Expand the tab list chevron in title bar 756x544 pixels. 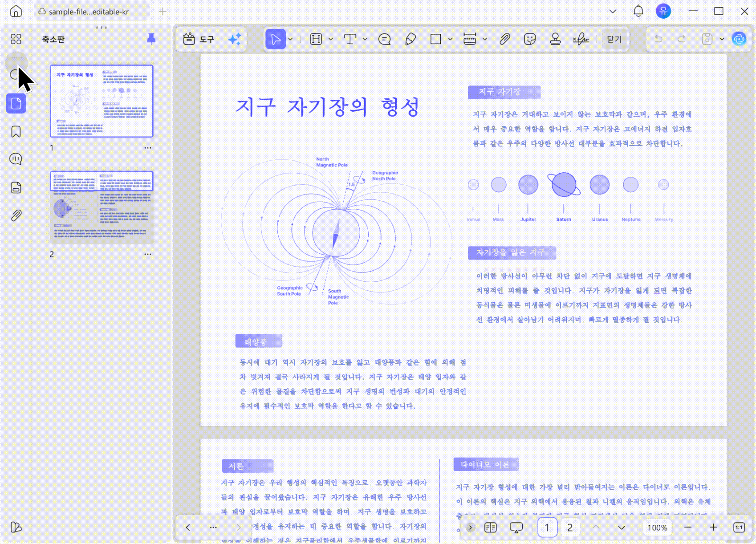pos(613,12)
